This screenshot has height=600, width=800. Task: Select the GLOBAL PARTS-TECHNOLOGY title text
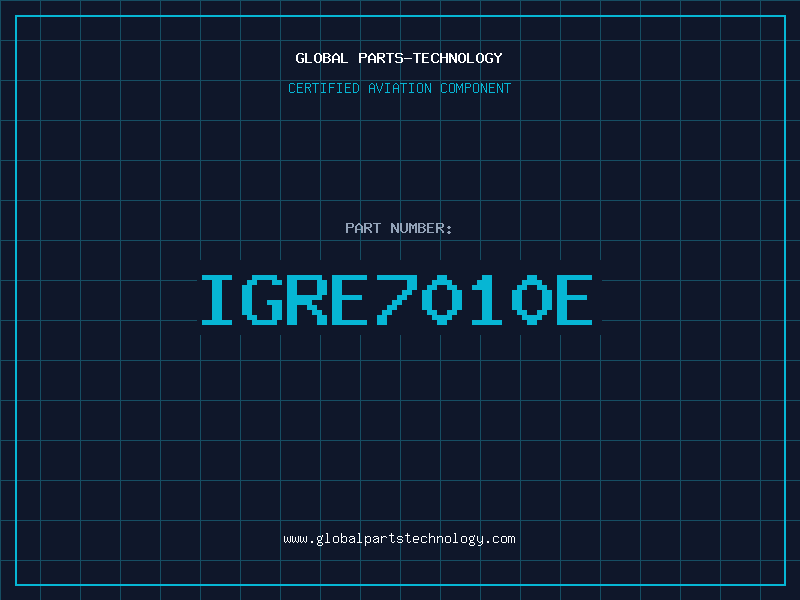[399, 58]
